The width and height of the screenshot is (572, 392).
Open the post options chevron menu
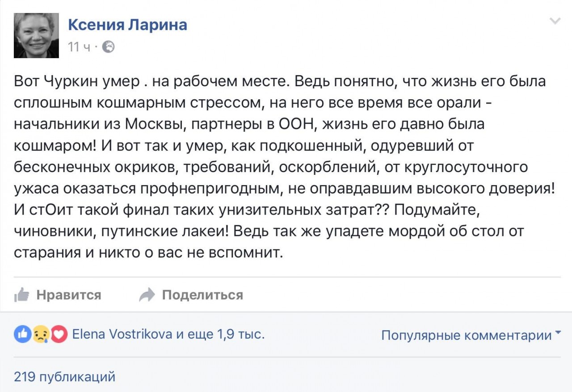[x=555, y=21]
